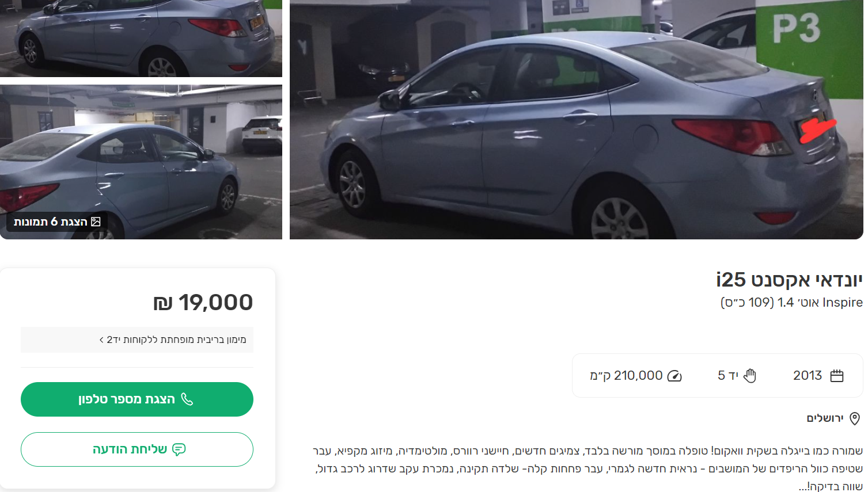Click the calendar icon next to 2013

point(837,376)
